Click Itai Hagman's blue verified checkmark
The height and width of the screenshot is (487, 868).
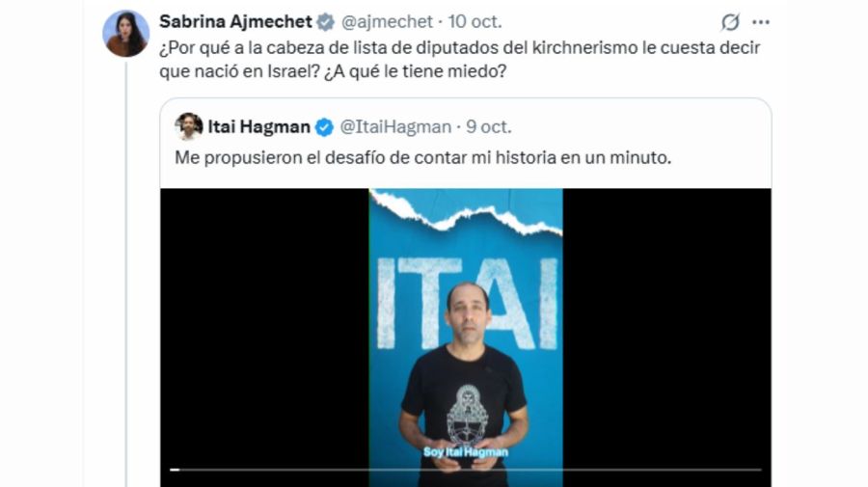coord(324,127)
